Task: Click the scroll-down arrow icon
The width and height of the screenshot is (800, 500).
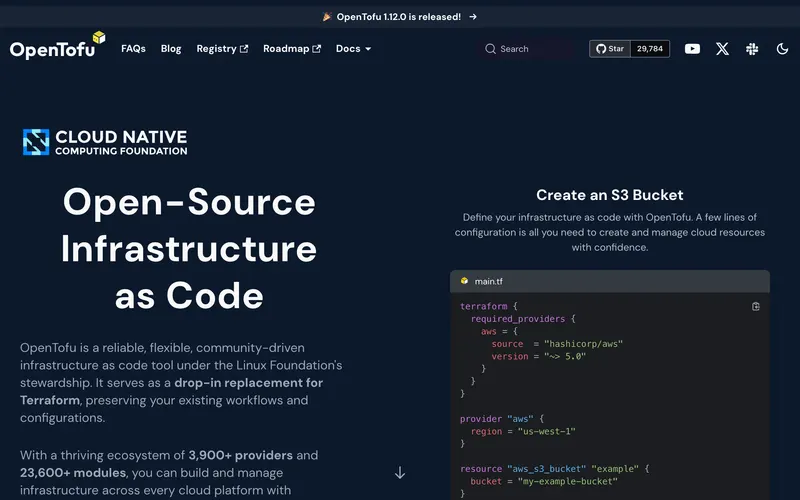Action: pyautogui.click(x=400, y=472)
